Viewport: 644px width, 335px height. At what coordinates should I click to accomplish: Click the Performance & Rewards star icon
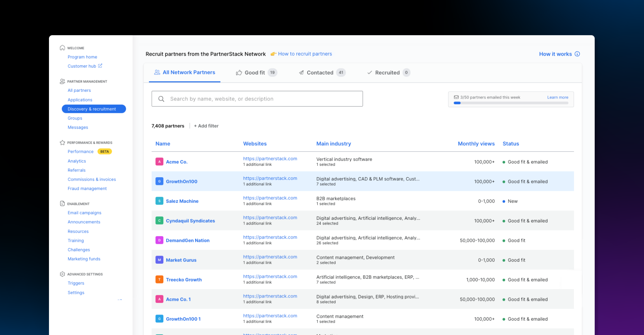(x=62, y=143)
